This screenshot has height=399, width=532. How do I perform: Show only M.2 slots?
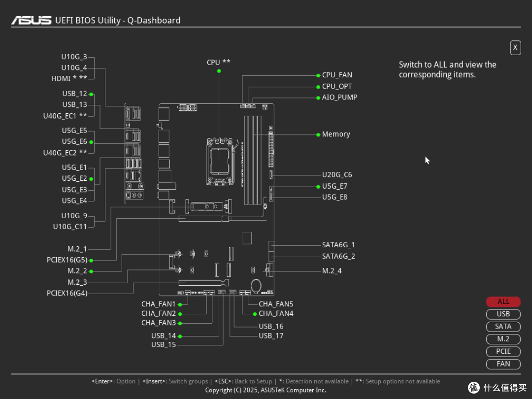click(x=503, y=339)
